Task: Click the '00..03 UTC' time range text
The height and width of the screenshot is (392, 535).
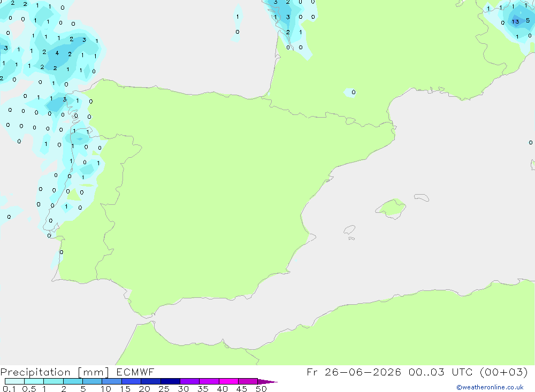Action: tap(440, 372)
